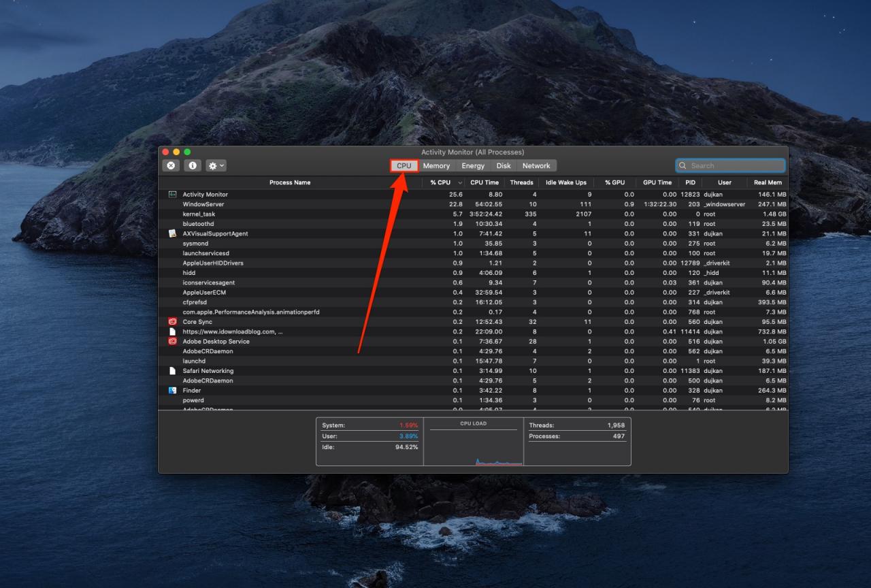Open the Network tab
This screenshot has height=588, width=871.
coord(536,165)
